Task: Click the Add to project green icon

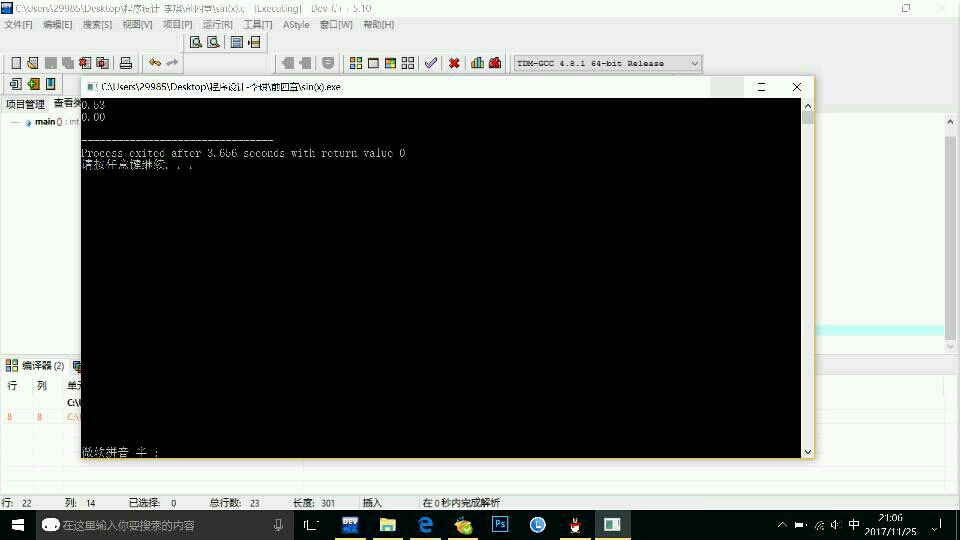Action: 33,84
